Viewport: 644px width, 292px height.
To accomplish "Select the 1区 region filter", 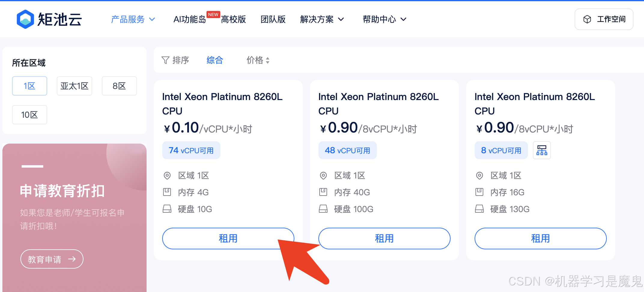I will coord(29,86).
